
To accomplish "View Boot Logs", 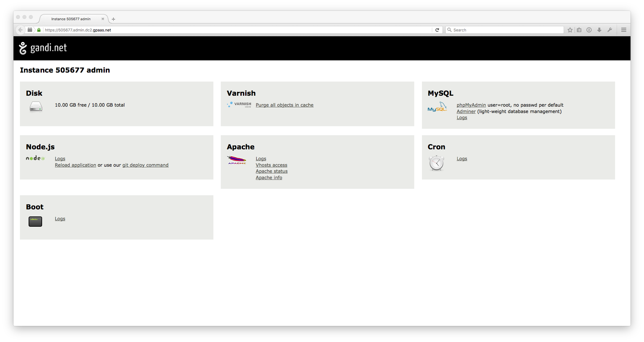I will pyautogui.click(x=60, y=219).
